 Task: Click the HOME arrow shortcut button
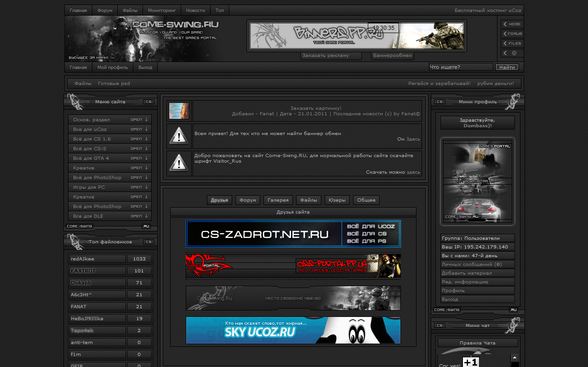pos(512,24)
